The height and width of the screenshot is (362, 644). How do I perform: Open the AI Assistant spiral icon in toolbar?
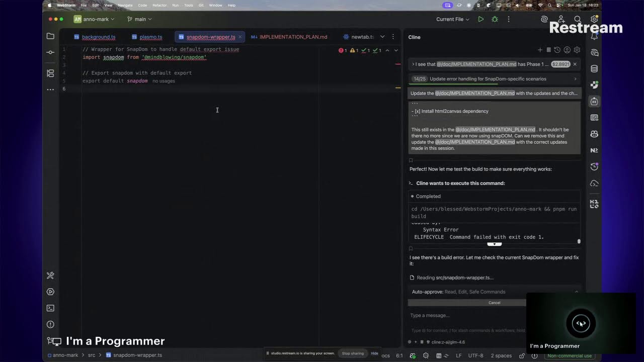pyautogui.click(x=544, y=19)
